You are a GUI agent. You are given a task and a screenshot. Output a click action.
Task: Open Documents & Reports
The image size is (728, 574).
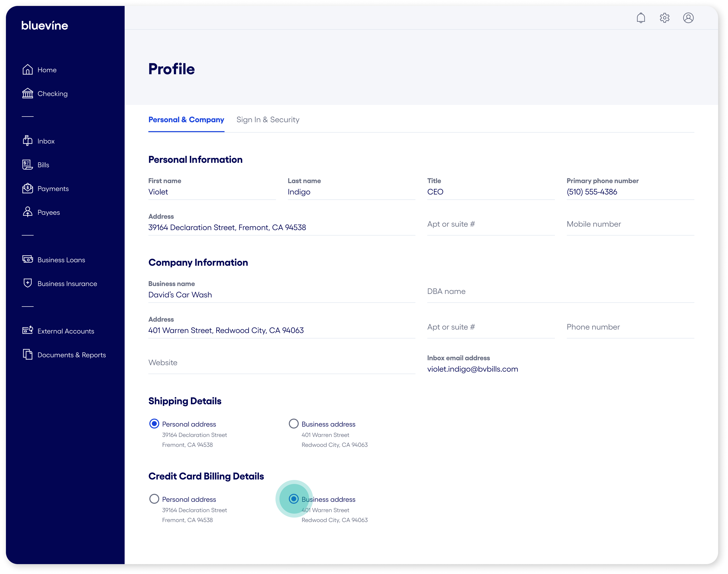(28, 355)
